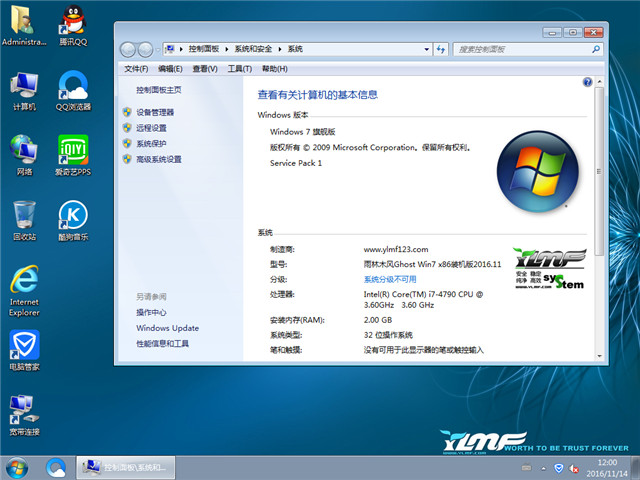Click the Windows 7 旗舰版 edition text
This screenshot has height=480, width=640.
point(302,131)
